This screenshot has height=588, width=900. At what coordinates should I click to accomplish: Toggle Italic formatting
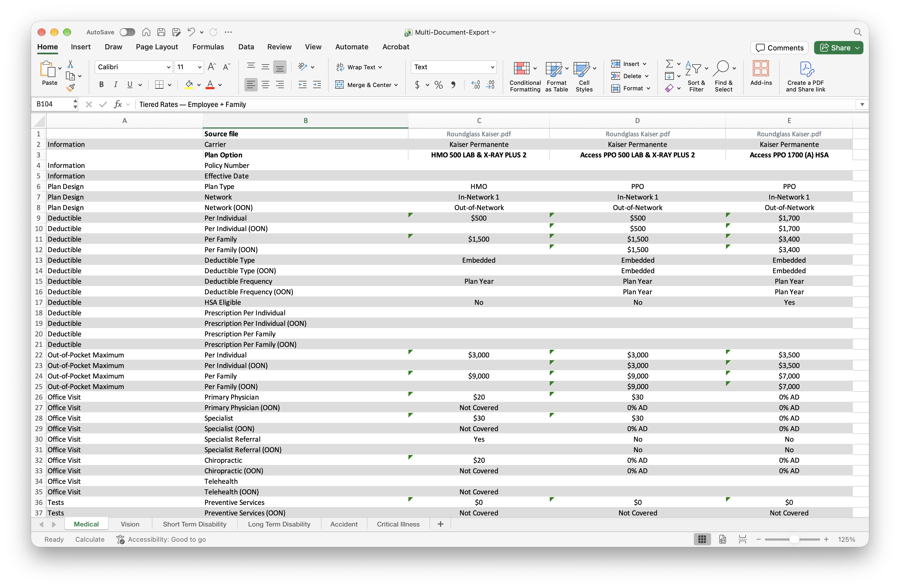116,85
